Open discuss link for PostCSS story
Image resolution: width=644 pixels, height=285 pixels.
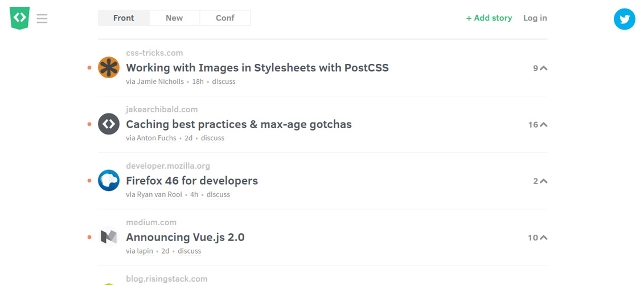[224, 82]
